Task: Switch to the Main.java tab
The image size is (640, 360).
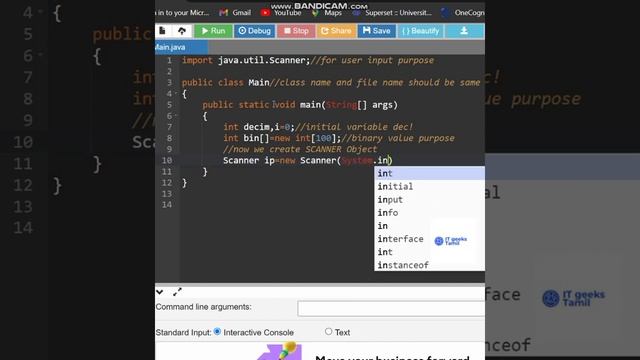Action: pyautogui.click(x=181, y=47)
